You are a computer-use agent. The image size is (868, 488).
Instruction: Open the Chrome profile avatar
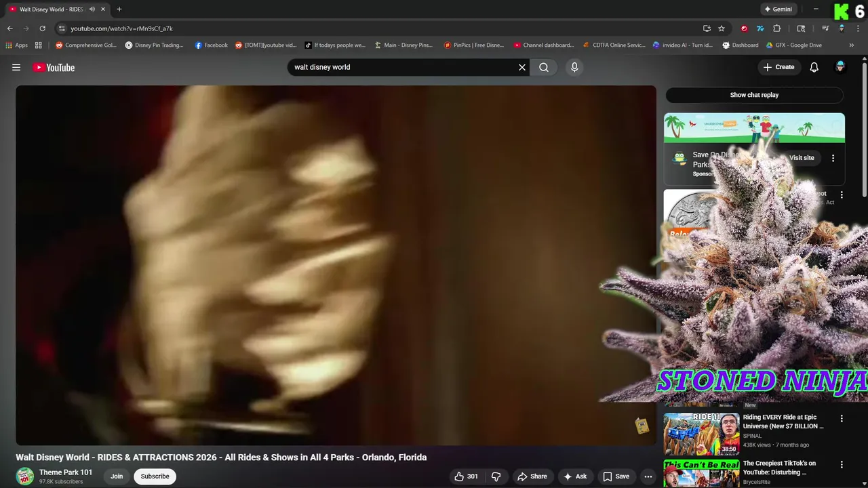842,28
